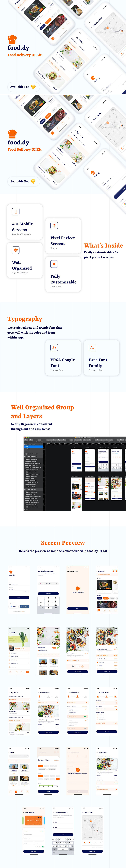Tap the backspace key on the Verify Phone Number keypad

coord(56,608)
